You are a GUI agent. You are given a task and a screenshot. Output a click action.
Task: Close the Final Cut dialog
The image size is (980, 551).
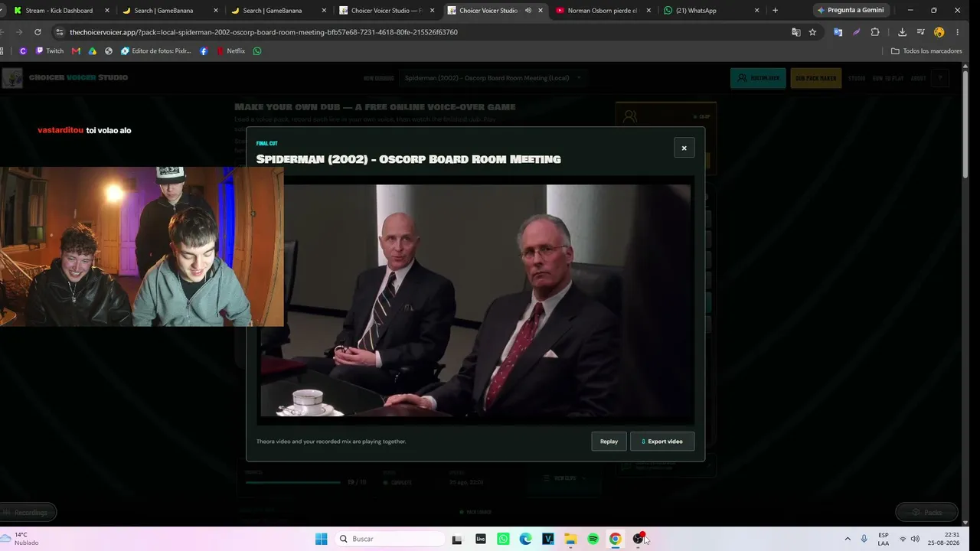[x=684, y=148]
